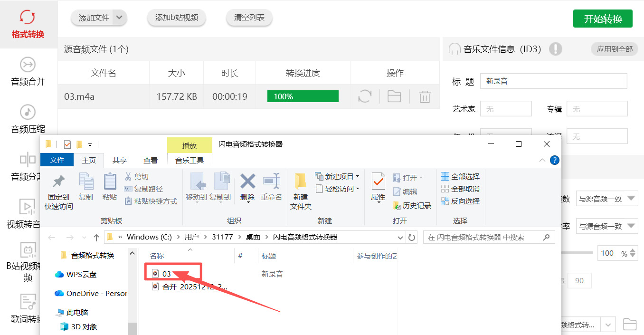644x335 pixels.
Task: Open the 音频合并 sidebar module
Action: [x=28, y=72]
